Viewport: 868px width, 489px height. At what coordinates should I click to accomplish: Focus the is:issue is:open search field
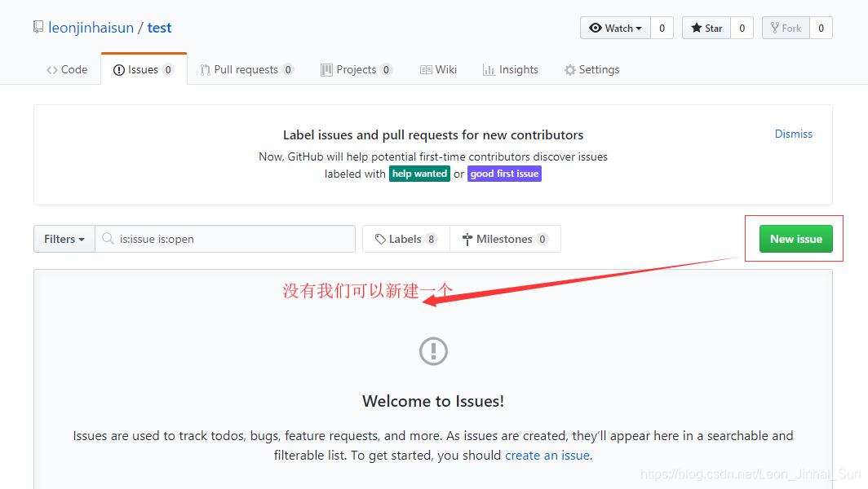[225, 239]
